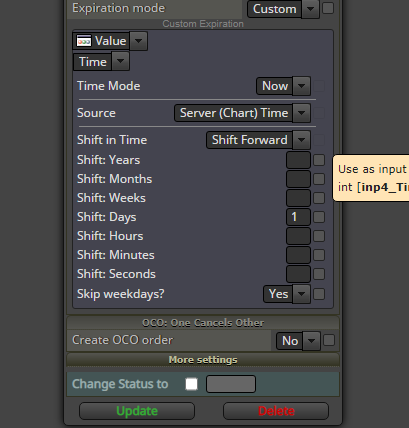Click the Shift: Seconds input field
This screenshot has width=409, height=428.
coord(298,274)
